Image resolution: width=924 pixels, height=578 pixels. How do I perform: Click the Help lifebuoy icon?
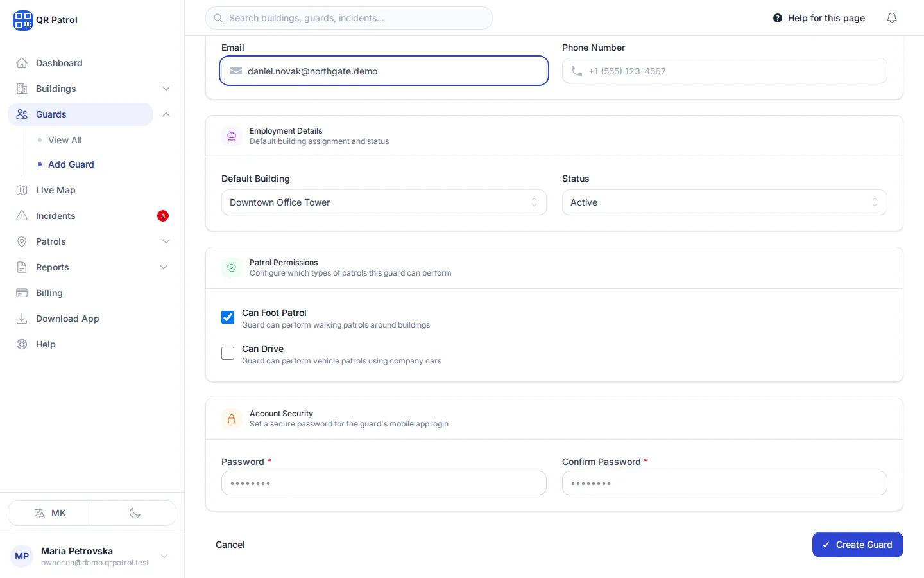pyautogui.click(x=22, y=344)
